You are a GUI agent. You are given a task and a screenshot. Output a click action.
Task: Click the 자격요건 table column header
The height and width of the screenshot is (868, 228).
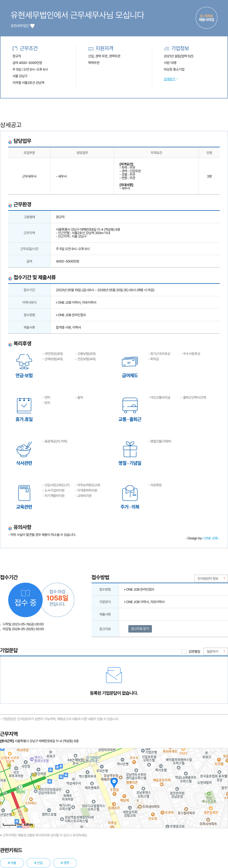pos(156,153)
